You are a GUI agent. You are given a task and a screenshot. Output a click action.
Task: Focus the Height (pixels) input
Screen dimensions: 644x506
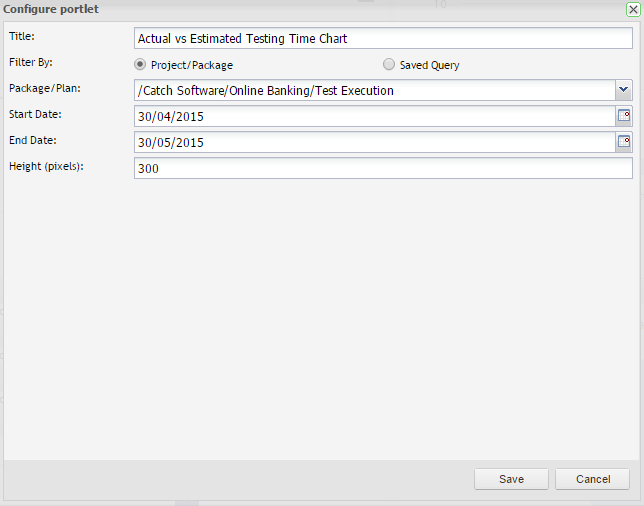pyautogui.click(x=383, y=168)
